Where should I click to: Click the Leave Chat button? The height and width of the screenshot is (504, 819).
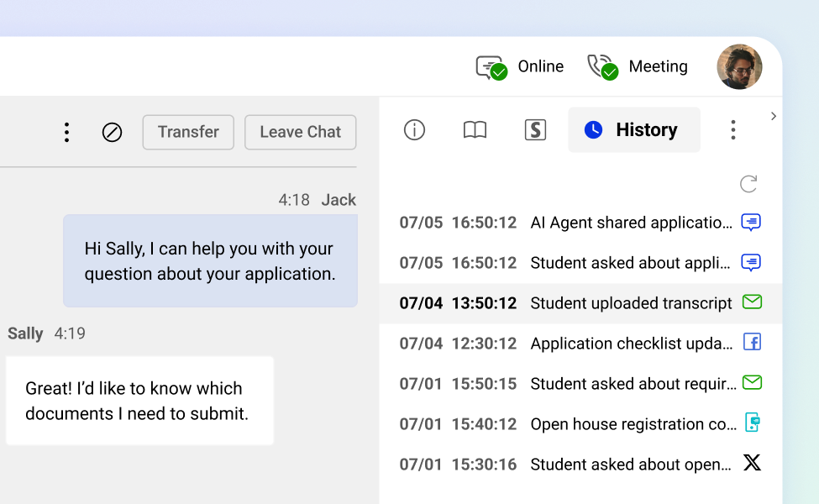point(301,132)
